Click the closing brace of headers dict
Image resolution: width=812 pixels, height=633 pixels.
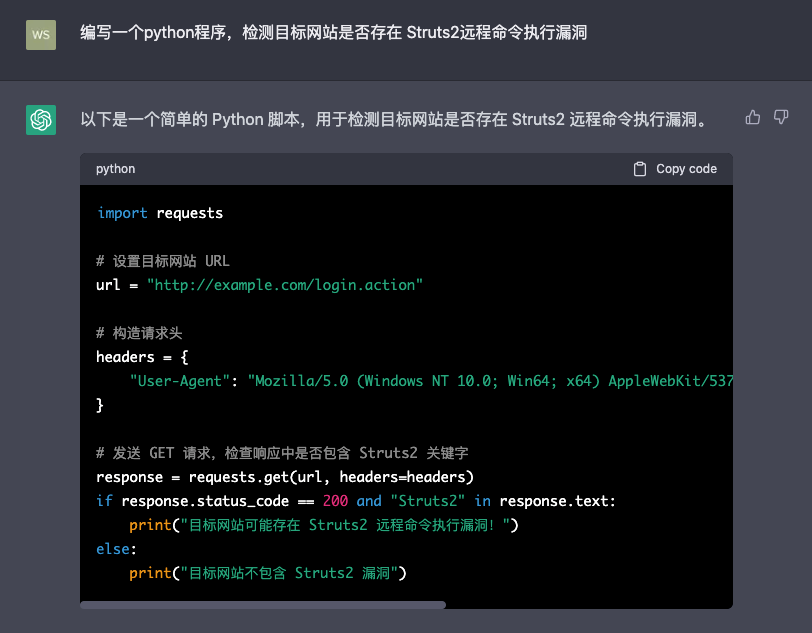[100, 405]
